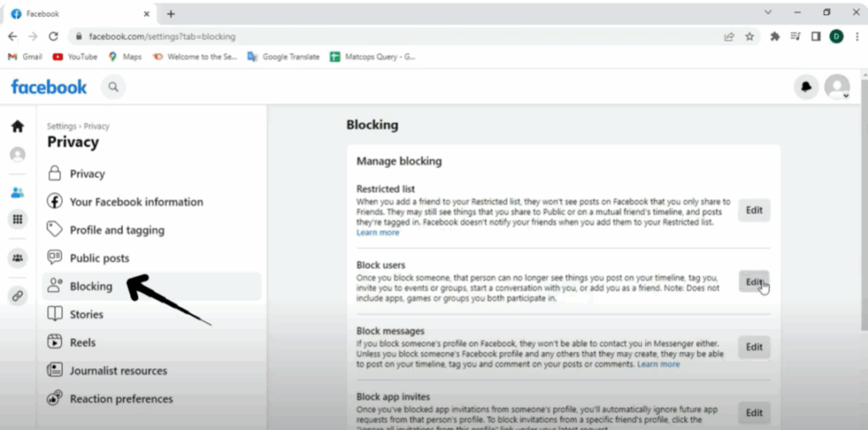The image size is (868, 430).
Task: Select the Blocking menu item
Action: coord(151,287)
